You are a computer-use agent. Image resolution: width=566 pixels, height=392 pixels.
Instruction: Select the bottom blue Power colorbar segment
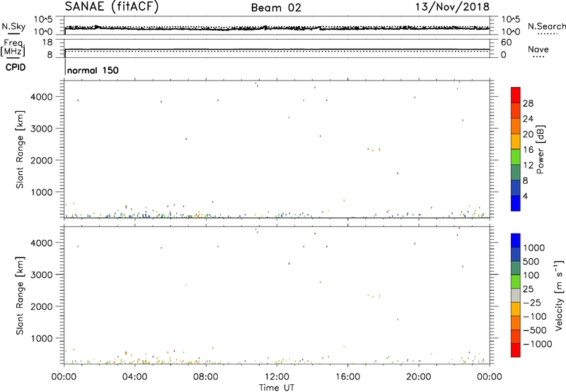point(516,203)
